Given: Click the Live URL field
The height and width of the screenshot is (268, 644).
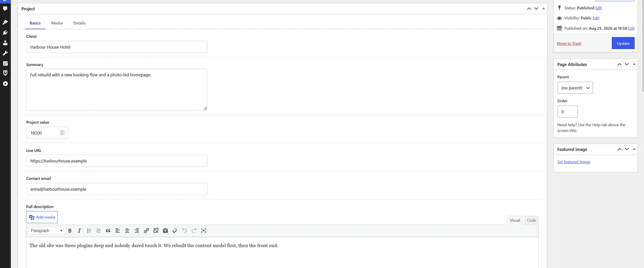Looking at the screenshot, I should click(117, 161).
